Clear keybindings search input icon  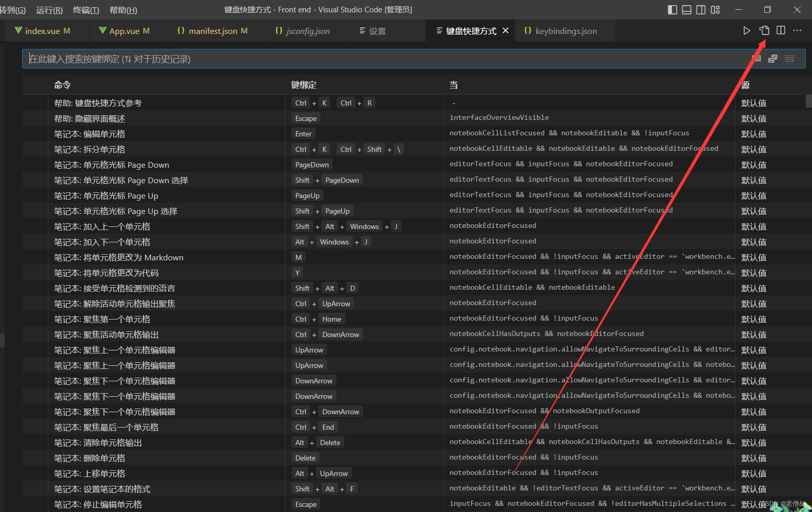(x=789, y=59)
